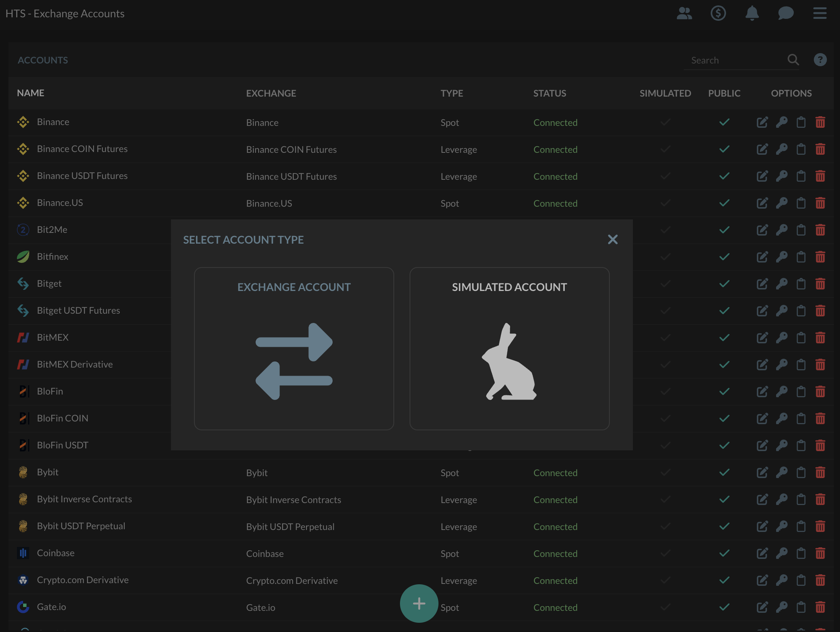Click the chat message icon in the header

pyautogui.click(x=785, y=13)
